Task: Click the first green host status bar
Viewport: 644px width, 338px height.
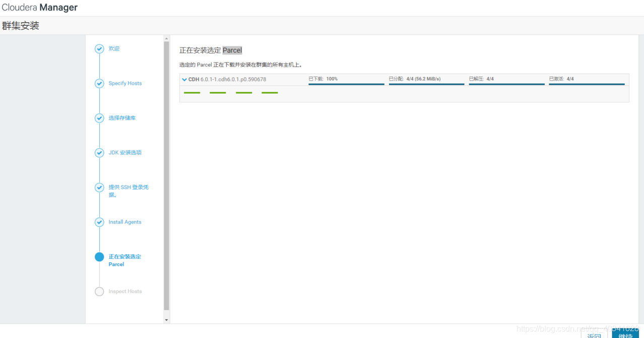Action: (192, 93)
